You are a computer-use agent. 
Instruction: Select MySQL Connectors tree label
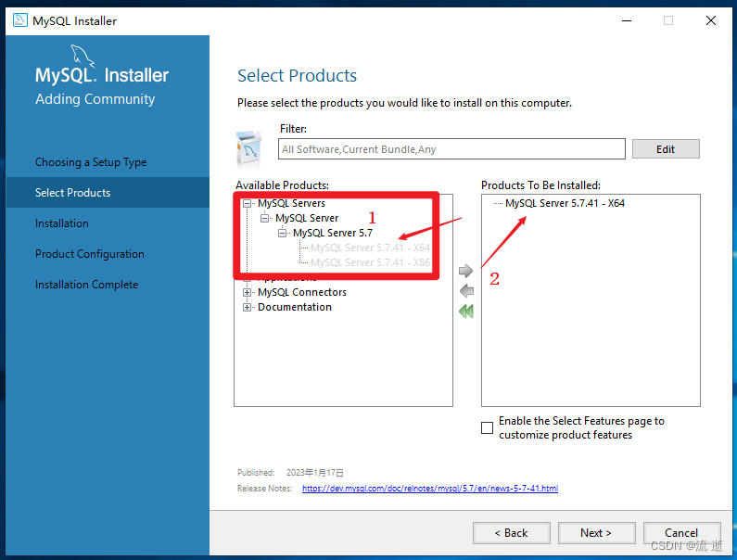(302, 292)
